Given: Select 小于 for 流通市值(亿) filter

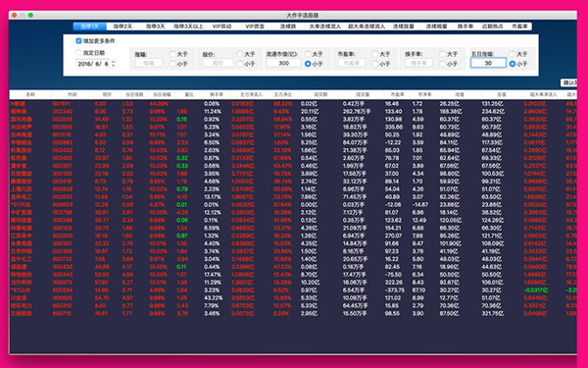Looking at the screenshot, I should pos(308,64).
